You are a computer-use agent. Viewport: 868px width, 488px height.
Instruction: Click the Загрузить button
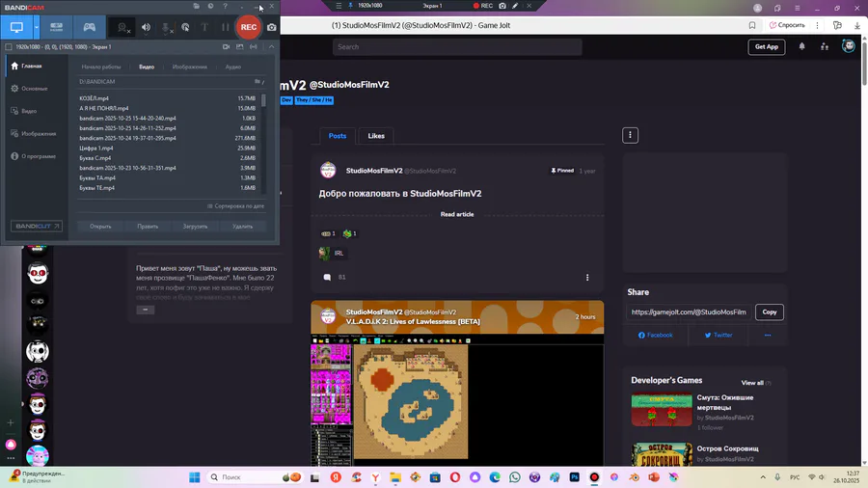pyautogui.click(x=195, y=227)
